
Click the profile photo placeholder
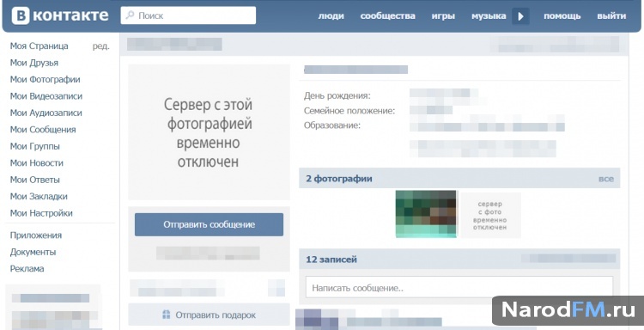(209, 132)
